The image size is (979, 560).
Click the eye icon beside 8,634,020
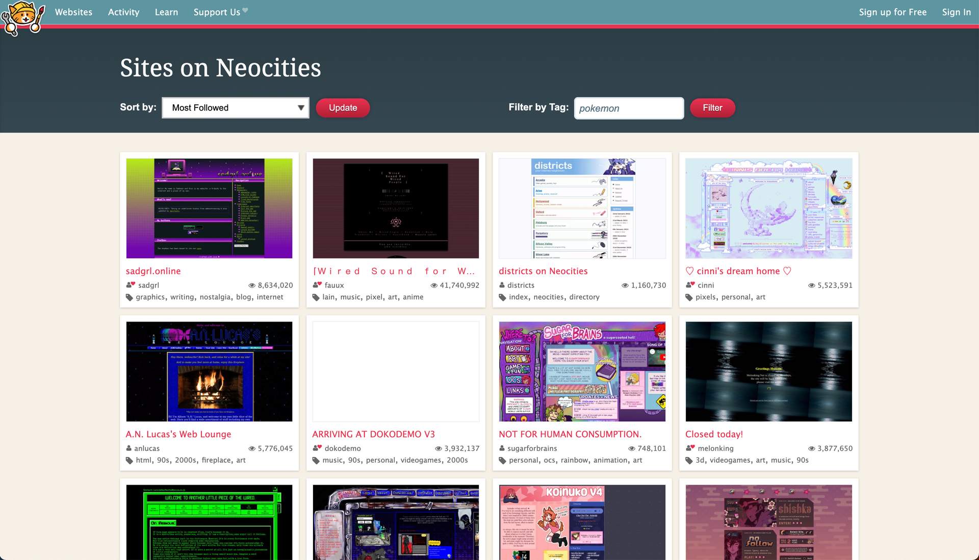point(252,285)
